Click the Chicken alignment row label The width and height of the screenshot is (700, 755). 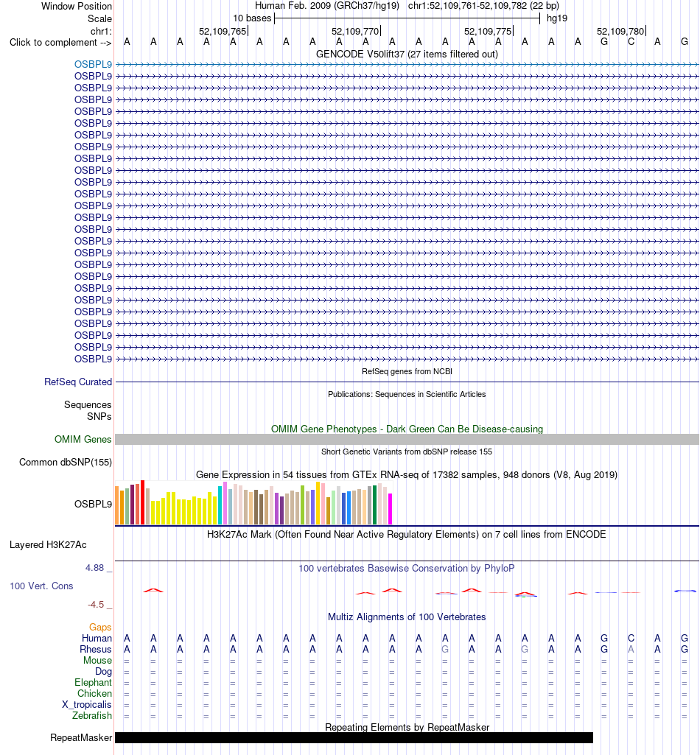tap(95, 693)
